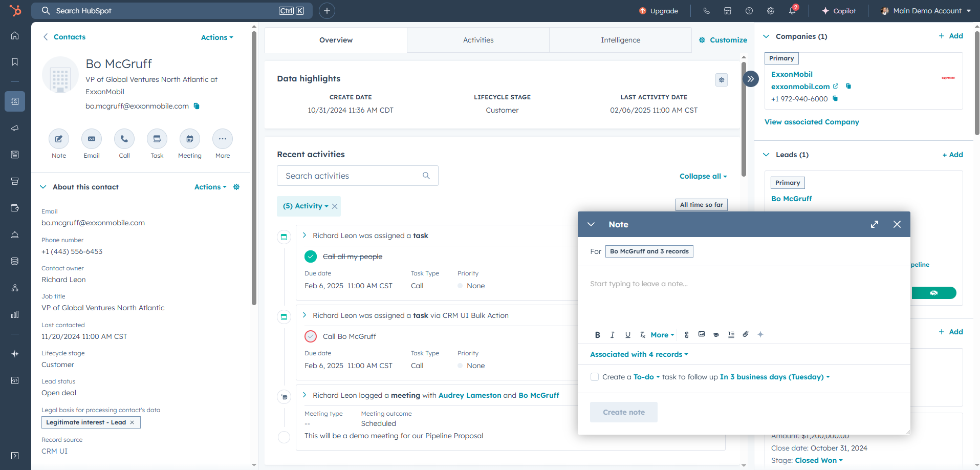
Task: Open the Notifications bell
Action: click(792, 11)
